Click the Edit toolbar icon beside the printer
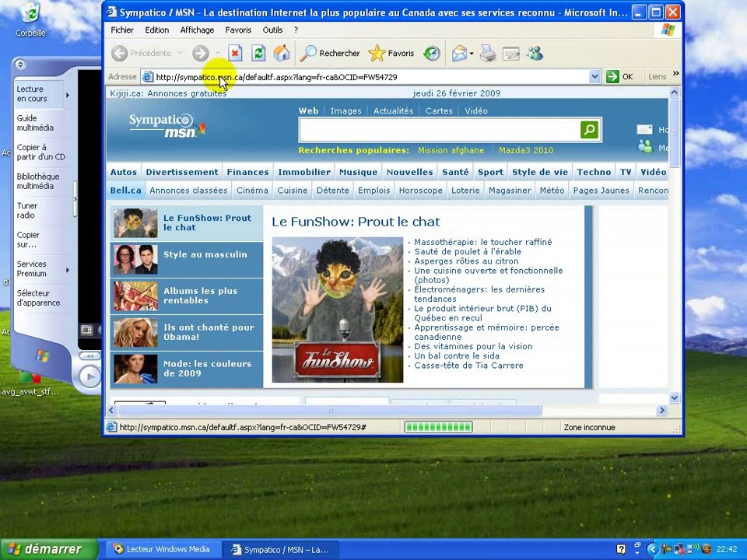The image size is (747, 560). click(510, 54)
